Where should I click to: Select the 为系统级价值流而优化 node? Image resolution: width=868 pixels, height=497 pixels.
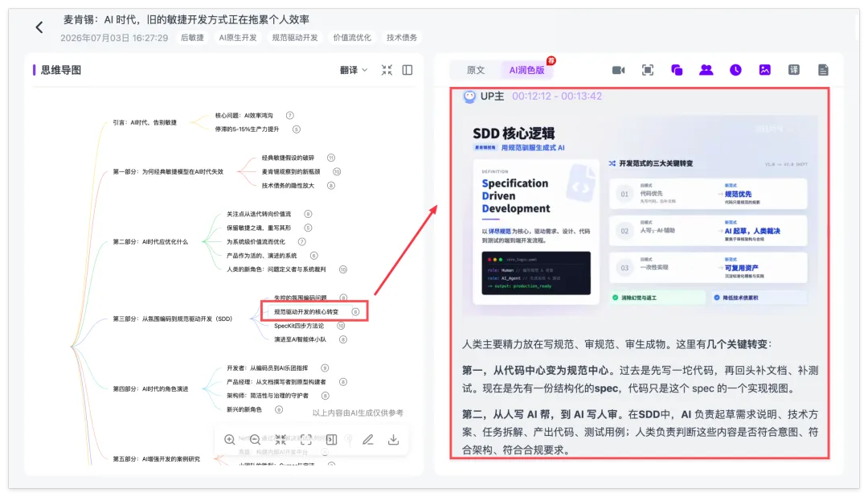256,241
